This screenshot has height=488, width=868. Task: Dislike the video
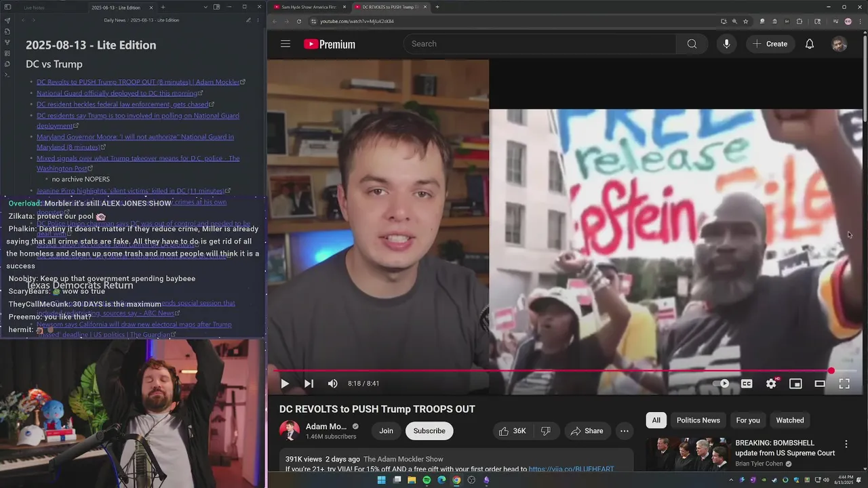[x=546, y=431]
